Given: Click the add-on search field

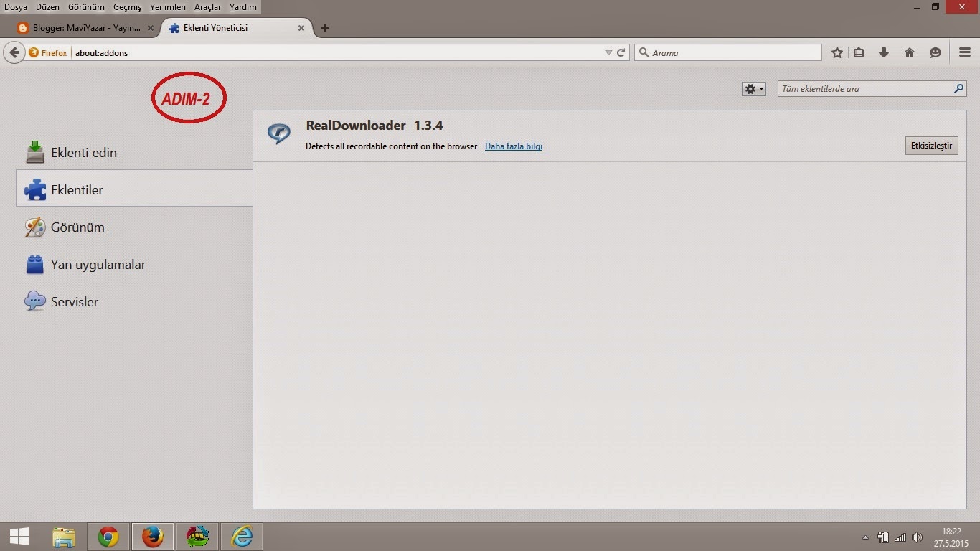Looking at the screenshot, I should coord(865,89).
